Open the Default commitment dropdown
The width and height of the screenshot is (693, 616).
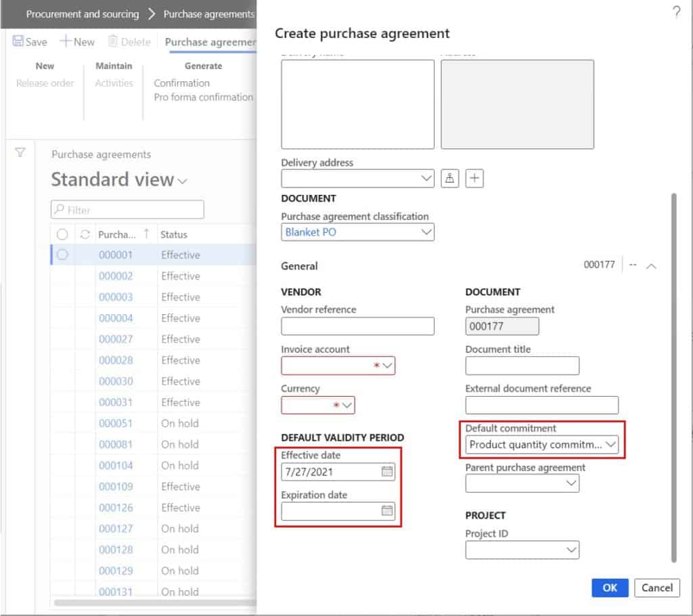click(612, 445)
